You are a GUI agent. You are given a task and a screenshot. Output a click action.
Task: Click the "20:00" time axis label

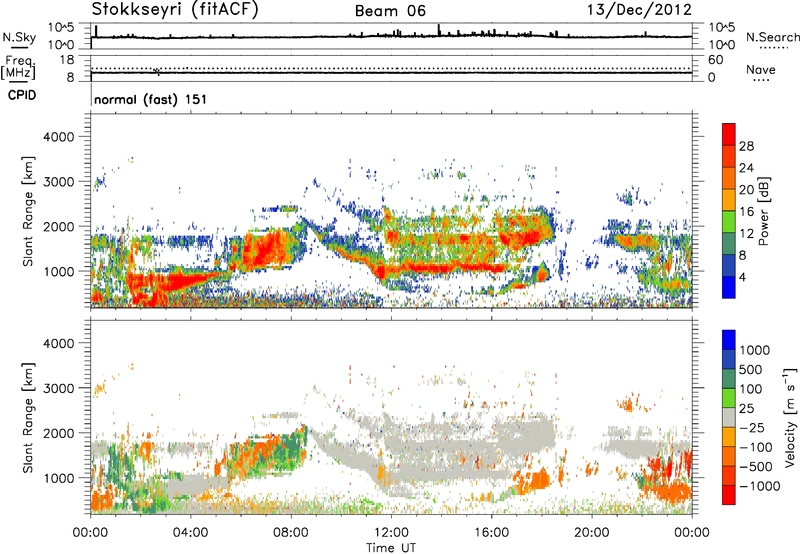[x=592, y=533]
